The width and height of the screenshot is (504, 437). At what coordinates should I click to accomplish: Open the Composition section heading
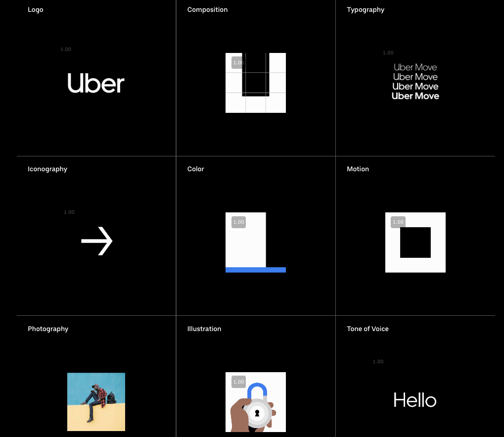point(207,9)
